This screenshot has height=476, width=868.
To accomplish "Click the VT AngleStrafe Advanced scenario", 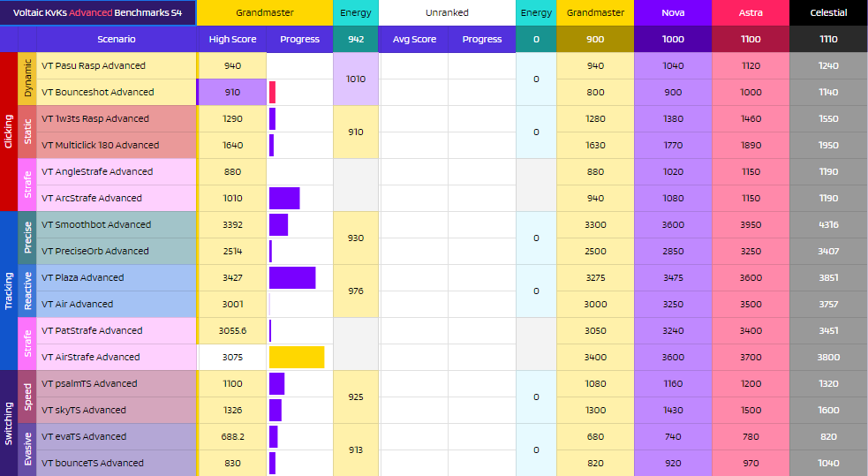I will (117, 171).
